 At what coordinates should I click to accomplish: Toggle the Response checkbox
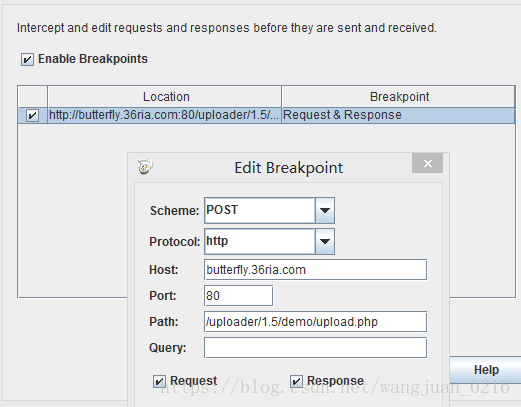pyautogui.click(x=296, y=381)
